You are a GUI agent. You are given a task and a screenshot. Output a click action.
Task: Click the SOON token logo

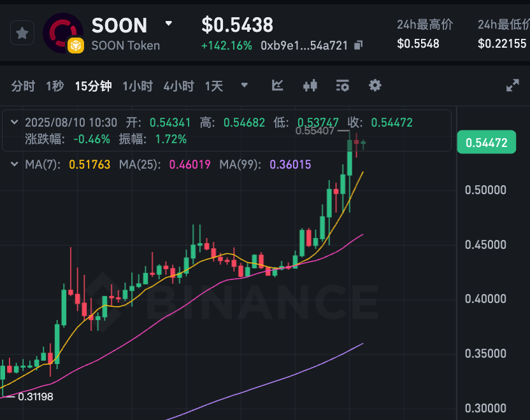tap(63, 33)
